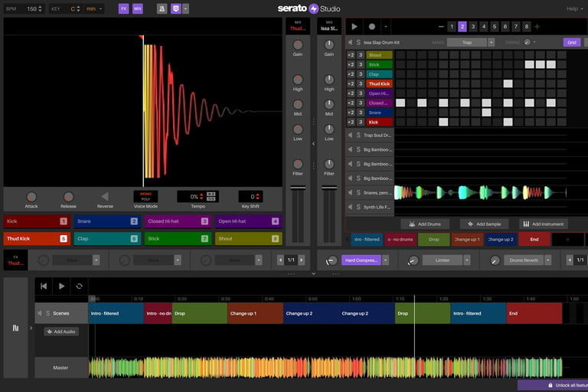The width and height of the screenshot is (588, 392).
Task: Open the Hard Compressor effect dropdown
Action: coord(385,260)
